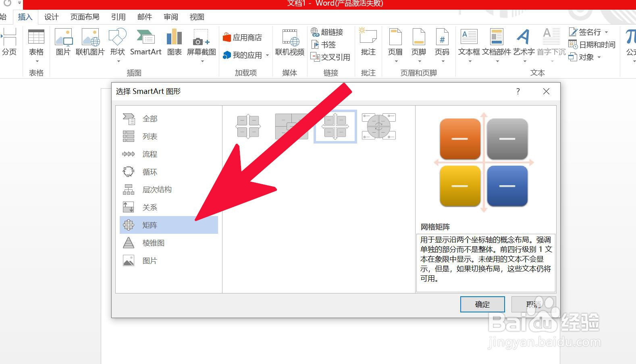The height and width of the screenshot is (364, 636).
Task: Open the View (视图) tab
Action: pos(197,17)
